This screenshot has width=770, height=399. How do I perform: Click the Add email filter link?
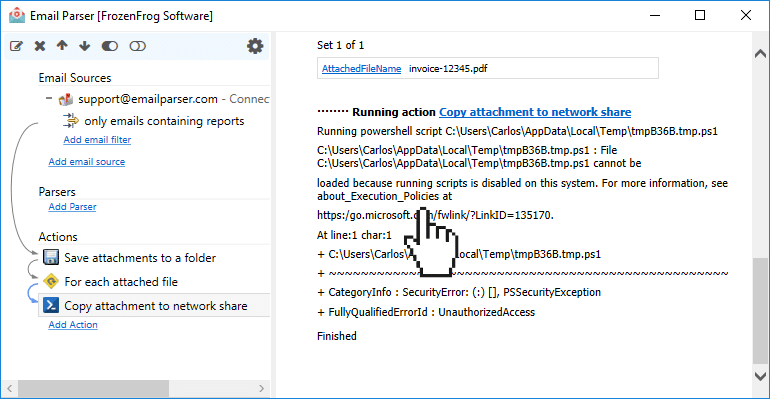(x=97, y=140)
